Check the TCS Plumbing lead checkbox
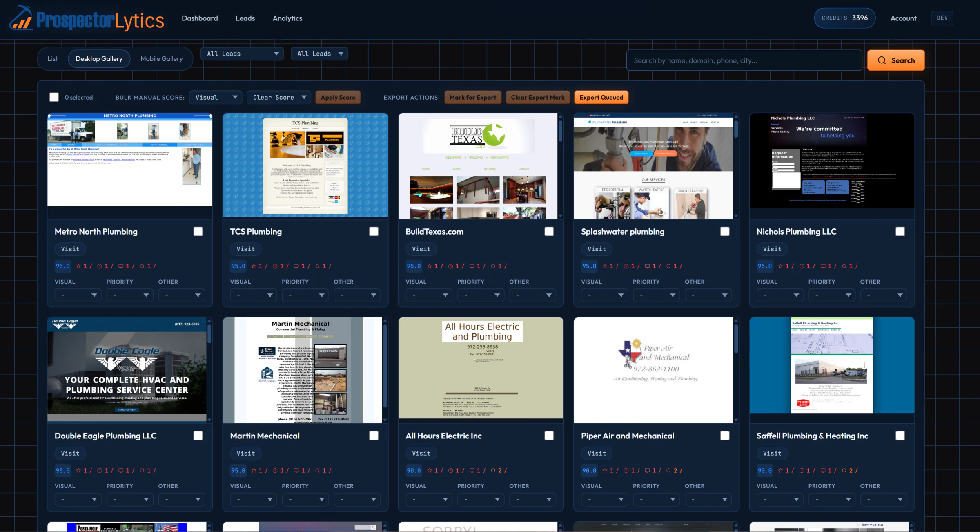This screenshot has height=532, width=980. tap(374, 232)
